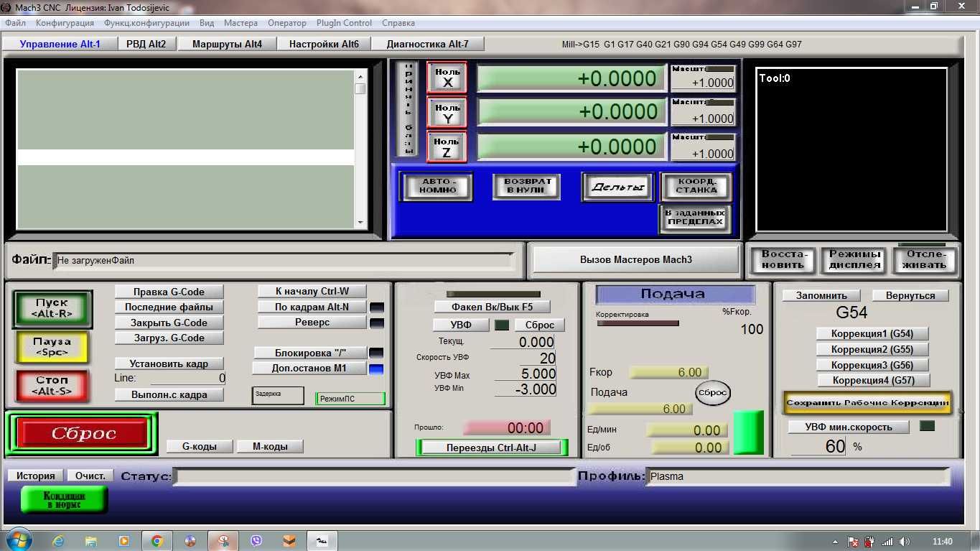The image size is (980, 551).
Task: Click the История history button
Action: (x=36, y=476)
